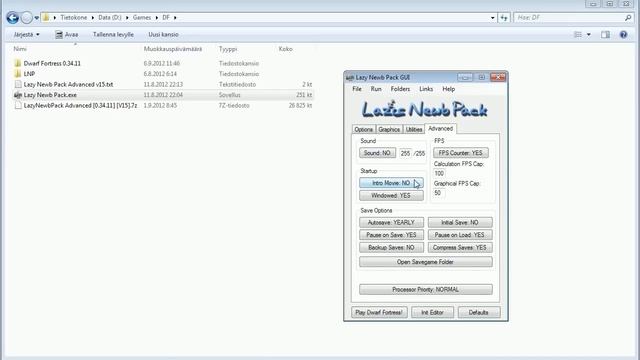Toggle Pause on Load: YES
Viewport: 640px width, 360px height.
[460, 235]
